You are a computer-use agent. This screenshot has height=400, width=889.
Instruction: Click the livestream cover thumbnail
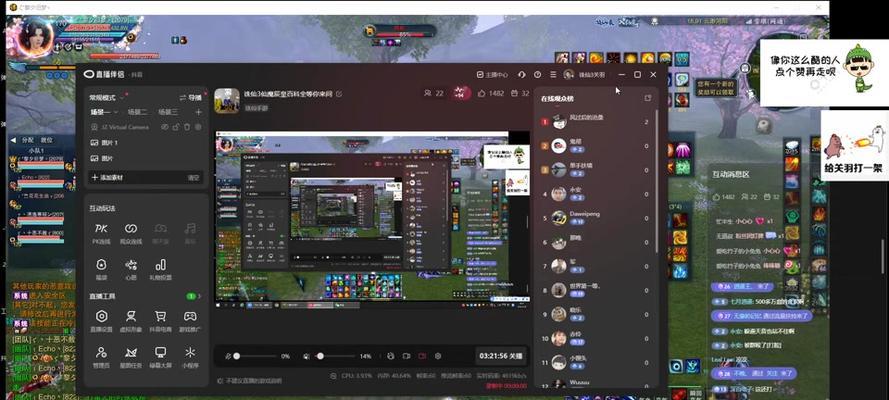(x=227, y=101)
